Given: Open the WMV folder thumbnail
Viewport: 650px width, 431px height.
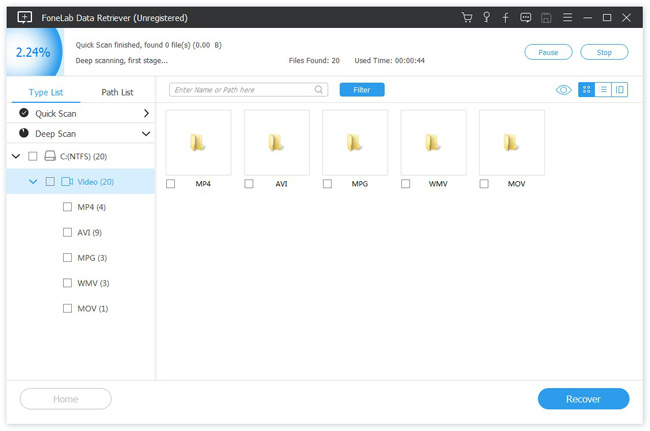Looking at the screenshot, I should pyautogui.click(x=433, y=142).
